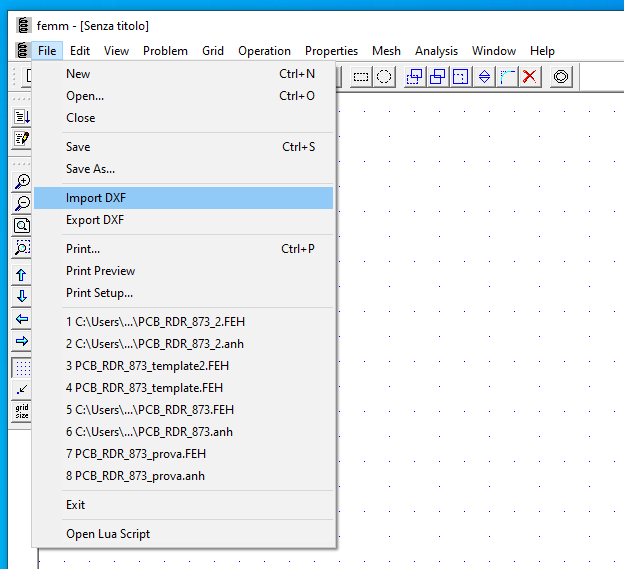Open recent file 5 PCB_RDR_873.FEH

(x=183, y=410)
